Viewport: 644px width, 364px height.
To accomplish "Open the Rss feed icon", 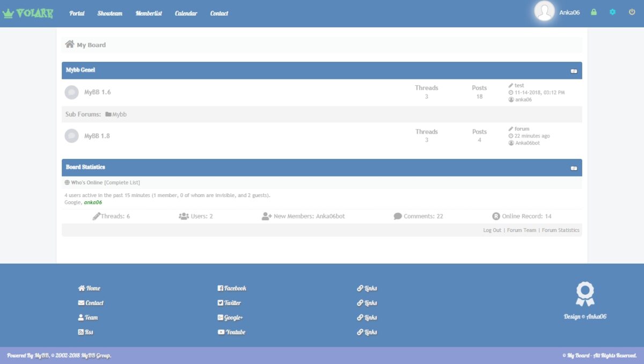I will coord(81,332).
